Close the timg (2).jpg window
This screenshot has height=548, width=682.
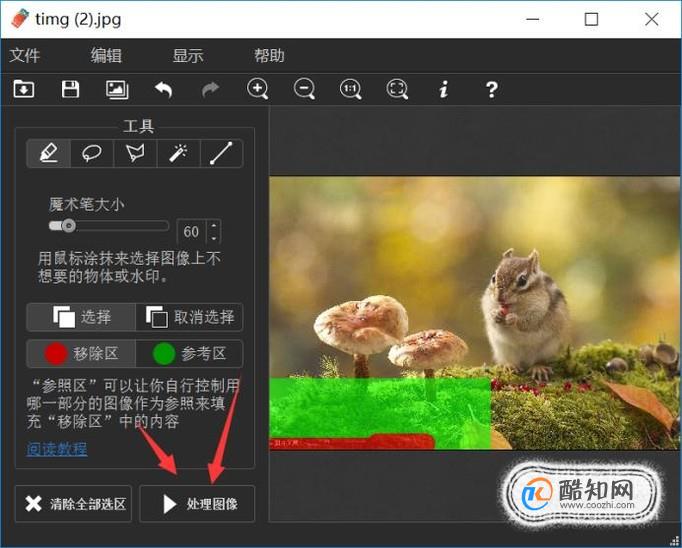[x=652, y=19]
